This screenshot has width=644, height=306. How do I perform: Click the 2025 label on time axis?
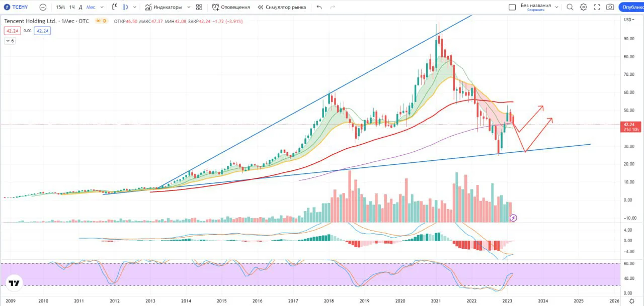pyautogui.click(x=579, y=301)
